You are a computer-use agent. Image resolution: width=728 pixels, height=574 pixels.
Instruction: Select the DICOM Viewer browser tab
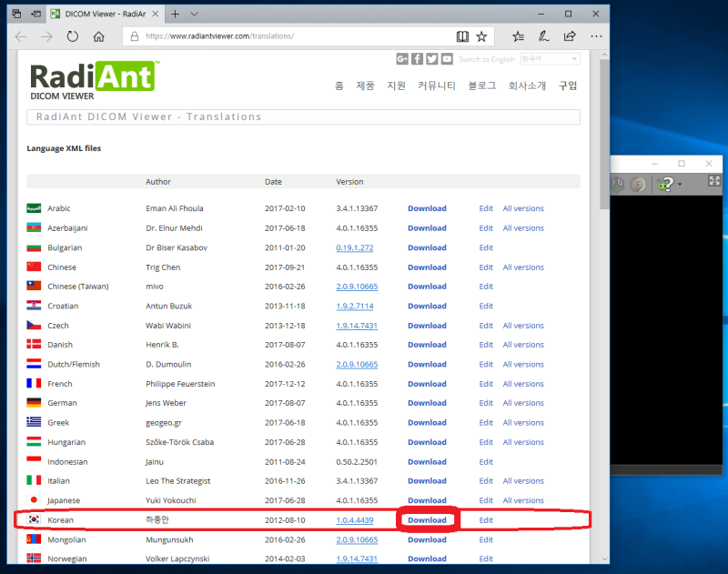105,14
